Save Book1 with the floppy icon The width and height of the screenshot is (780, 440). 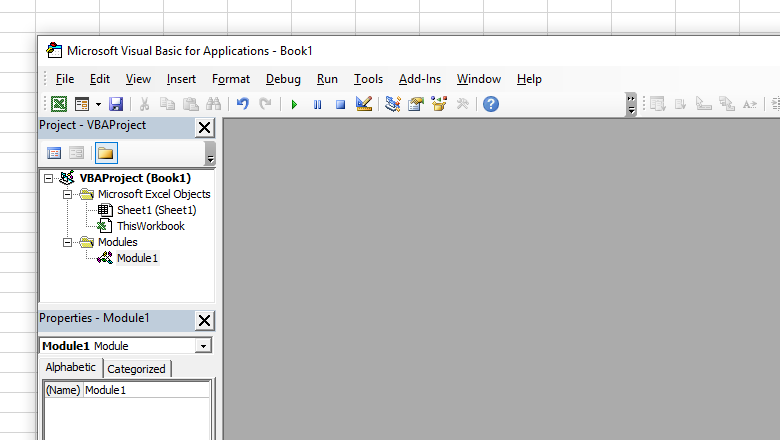tap(116, 104)
